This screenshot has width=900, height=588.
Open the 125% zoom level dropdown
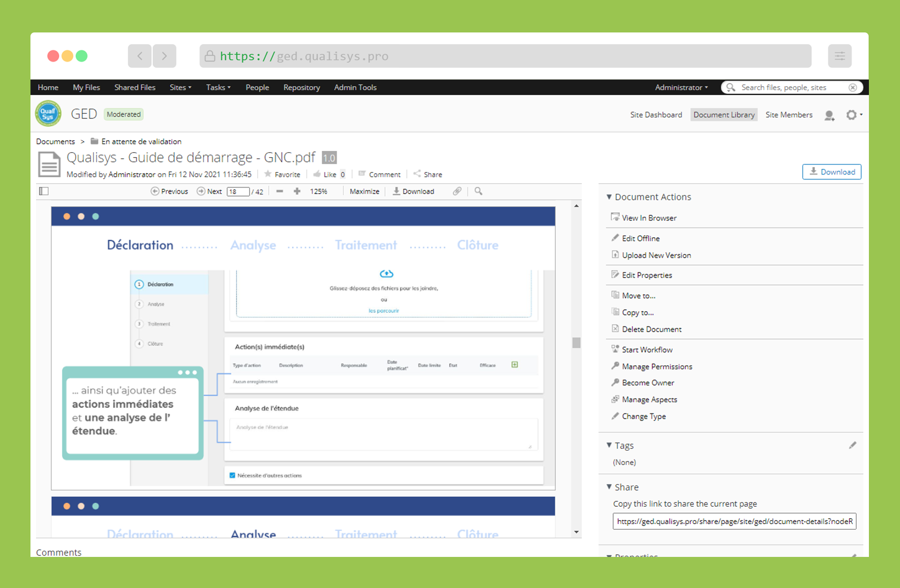(319, 191)
